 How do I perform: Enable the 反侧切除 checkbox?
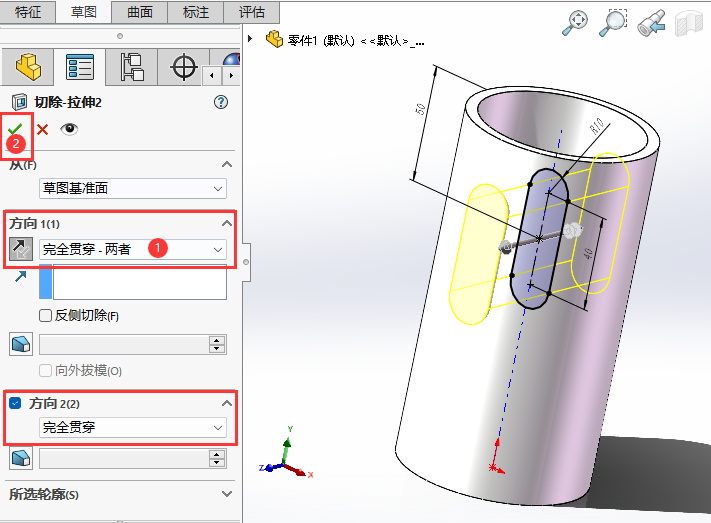point(46,316)
